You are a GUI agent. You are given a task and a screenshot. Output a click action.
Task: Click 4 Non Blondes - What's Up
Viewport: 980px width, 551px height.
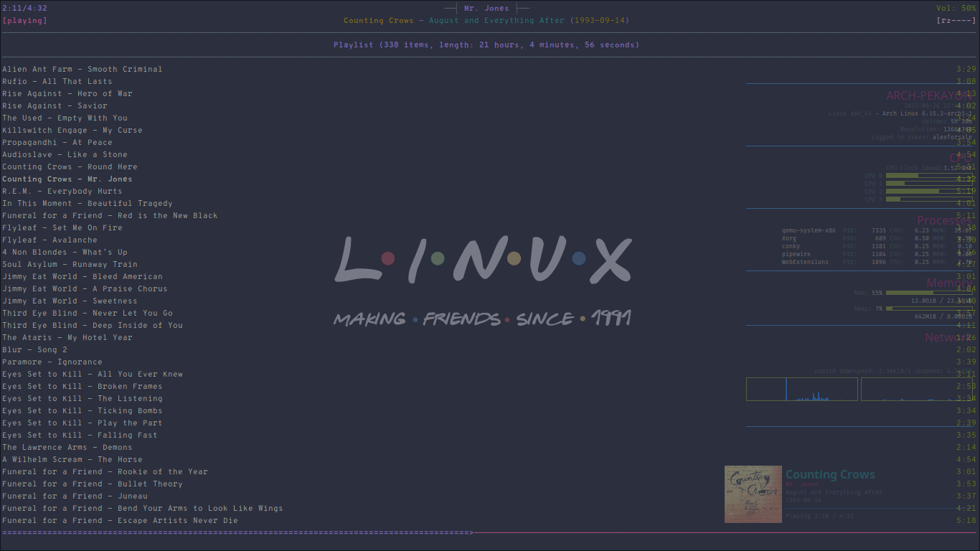(65, 253)
